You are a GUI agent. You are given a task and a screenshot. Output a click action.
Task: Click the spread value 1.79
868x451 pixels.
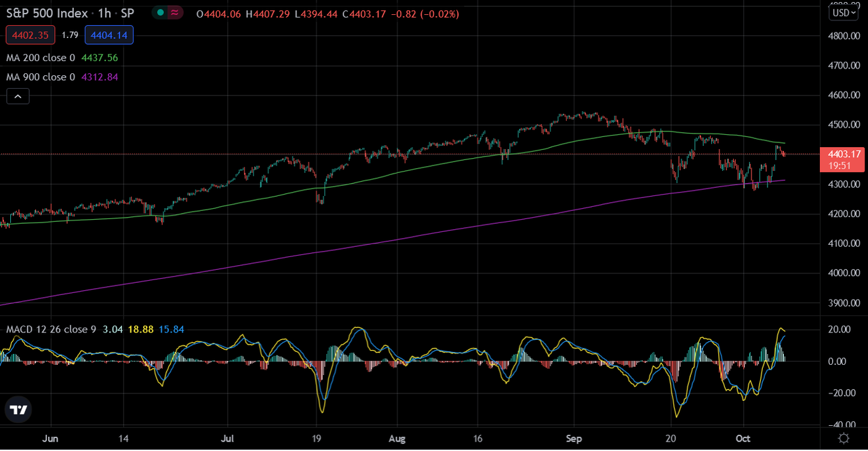tap(71, 35)
